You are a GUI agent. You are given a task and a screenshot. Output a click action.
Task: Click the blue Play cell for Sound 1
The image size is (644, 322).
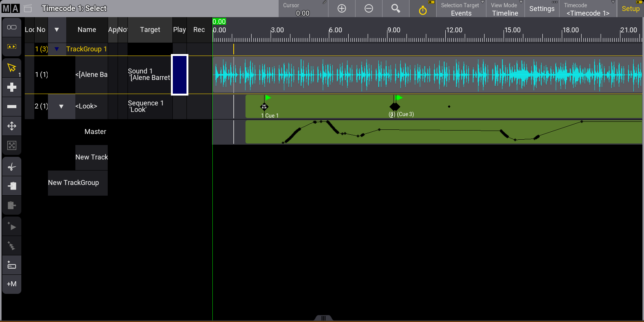pos(180,75)
